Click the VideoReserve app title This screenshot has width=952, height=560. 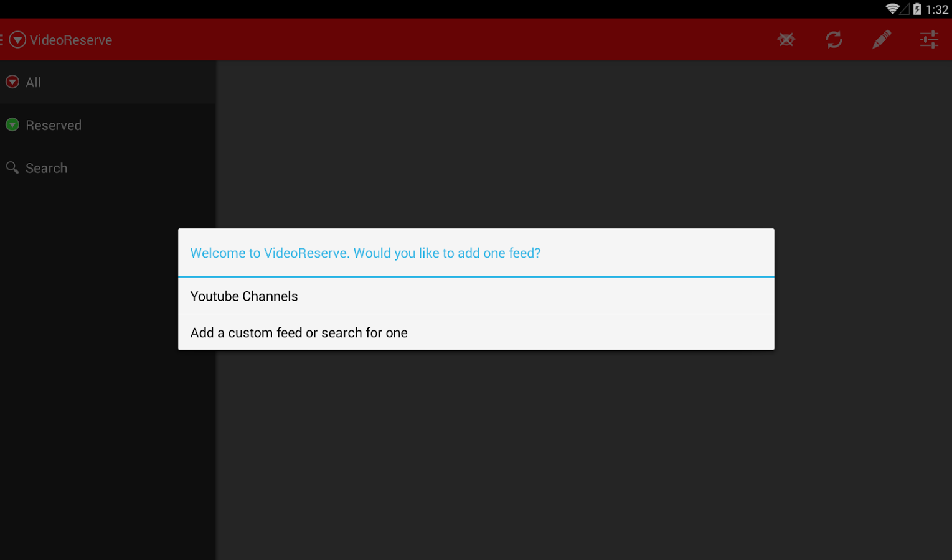pos(71,40)
